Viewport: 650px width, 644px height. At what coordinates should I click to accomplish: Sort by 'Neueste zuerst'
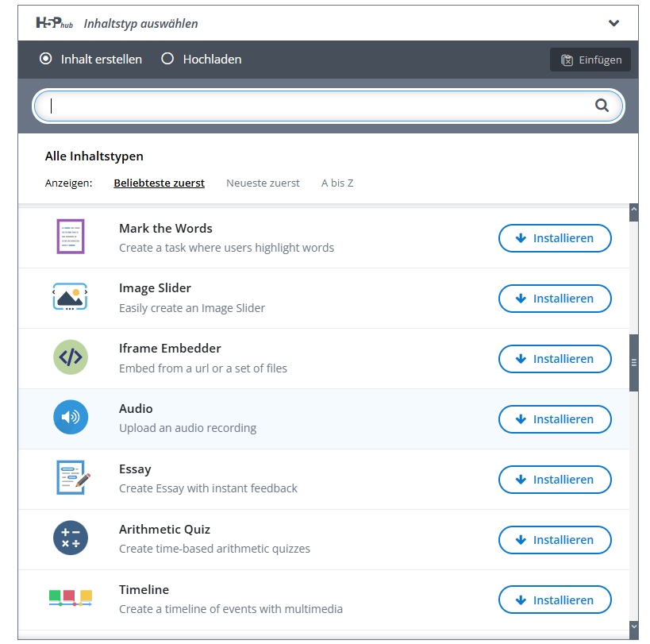(x=263, y=183)
